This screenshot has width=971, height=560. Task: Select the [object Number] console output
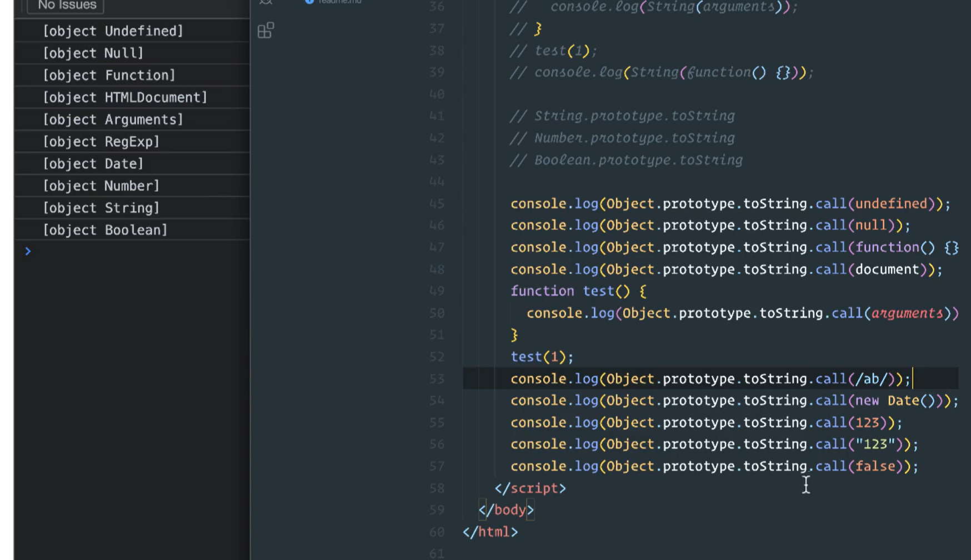(x=101, y=186)
